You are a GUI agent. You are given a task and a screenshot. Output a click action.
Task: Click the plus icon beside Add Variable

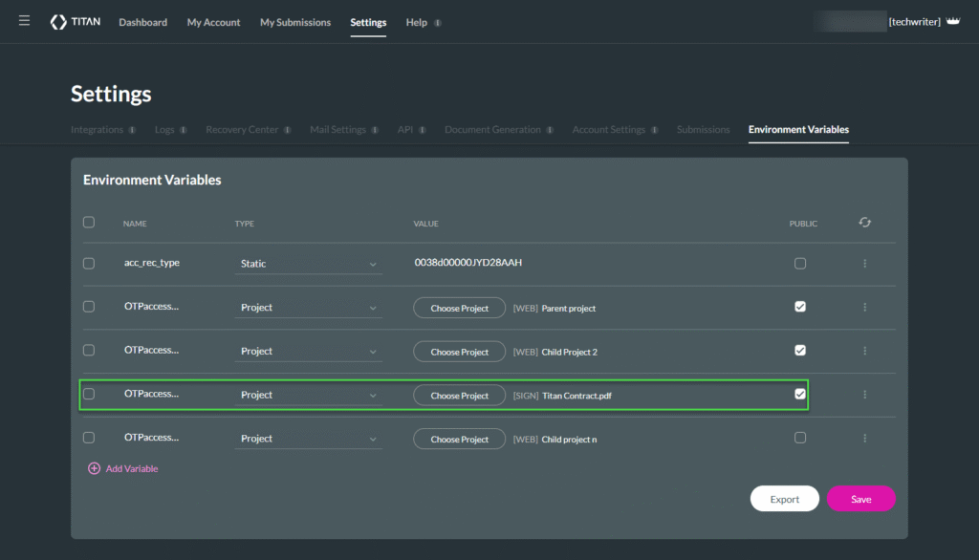94,469
